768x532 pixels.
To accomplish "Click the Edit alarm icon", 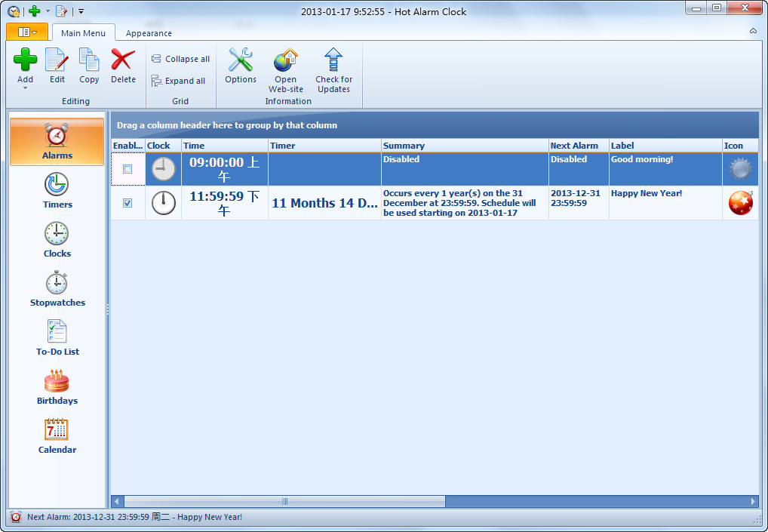I will [x=57, y=60].
